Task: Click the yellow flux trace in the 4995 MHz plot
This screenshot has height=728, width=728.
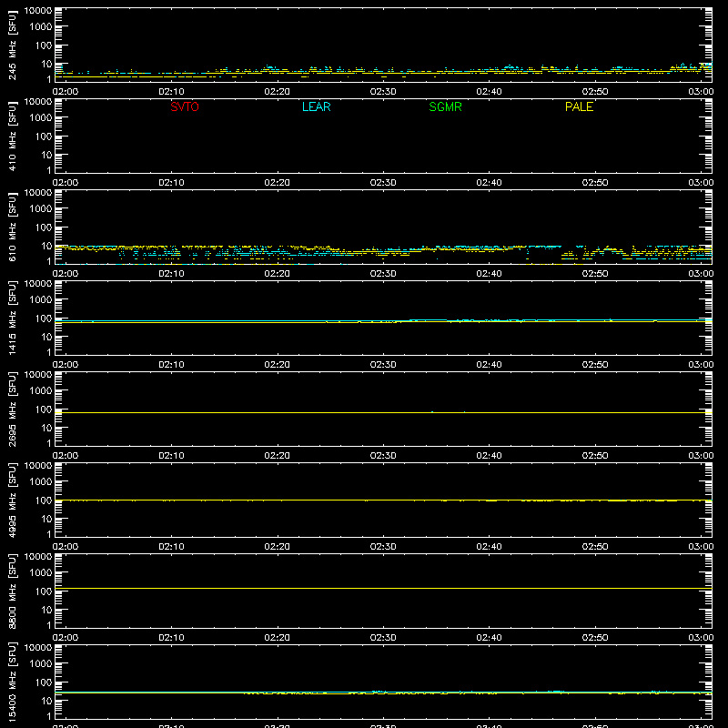Action: [383, 500]
